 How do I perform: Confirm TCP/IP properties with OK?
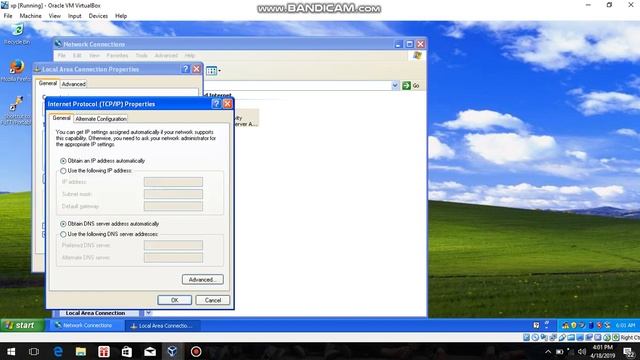click(x=175, y=300)
